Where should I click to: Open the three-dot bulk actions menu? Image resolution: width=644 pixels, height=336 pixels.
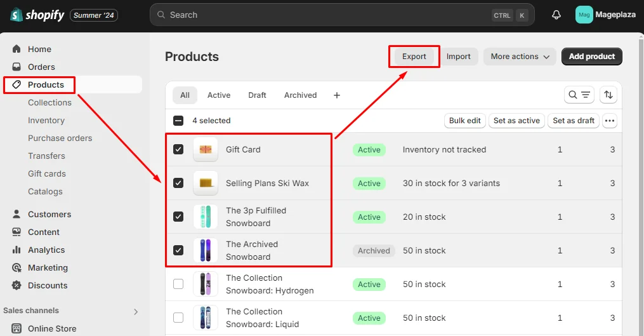pos(610,121)
